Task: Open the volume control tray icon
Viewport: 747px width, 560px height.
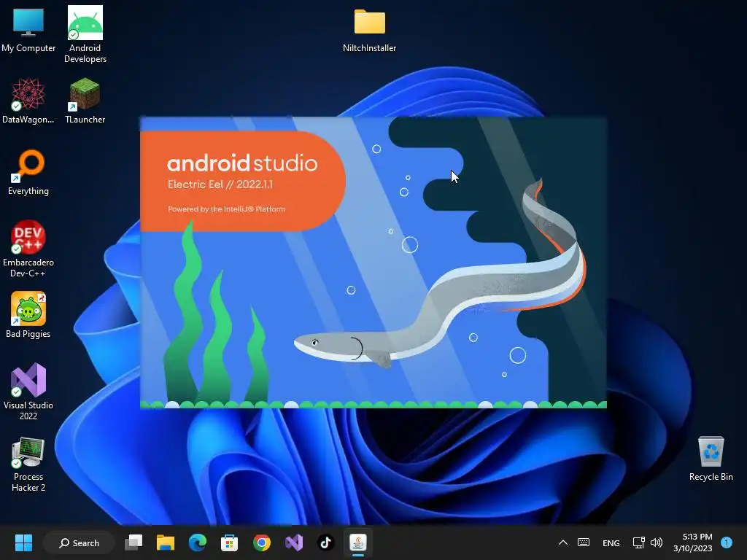Action: click(x=657, y=542)
